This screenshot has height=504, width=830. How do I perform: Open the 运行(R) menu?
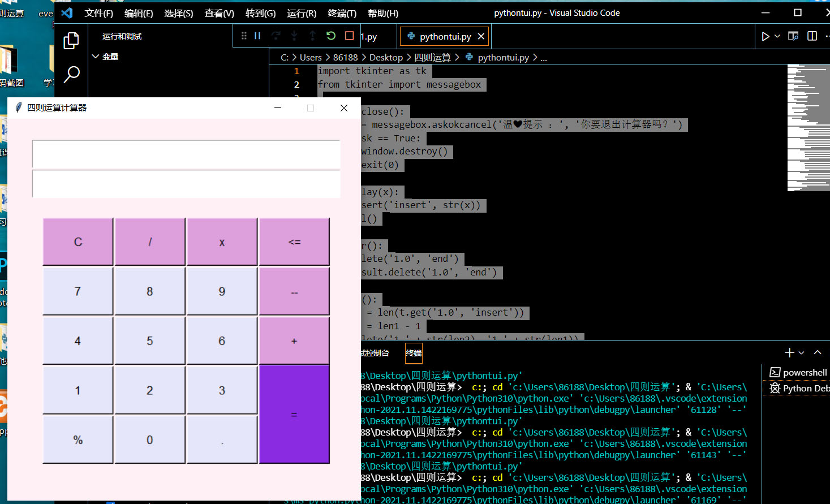point(302,13)
